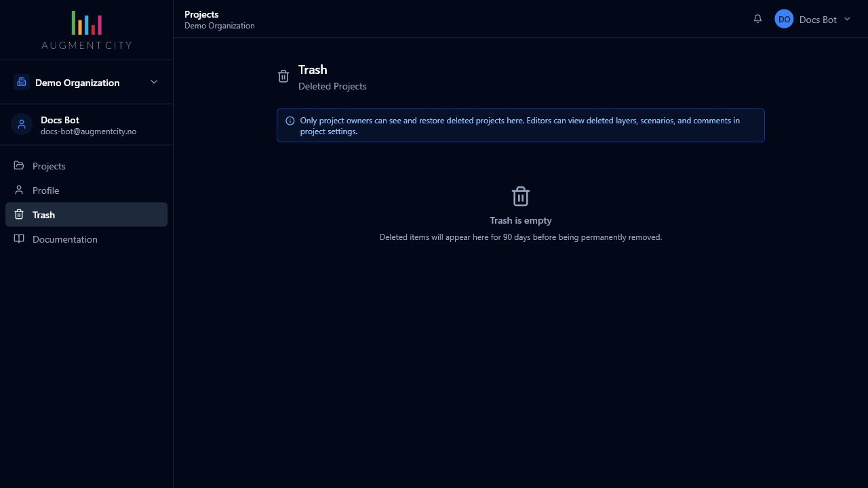Click the Projects folder icon

(x=19, y=165)
